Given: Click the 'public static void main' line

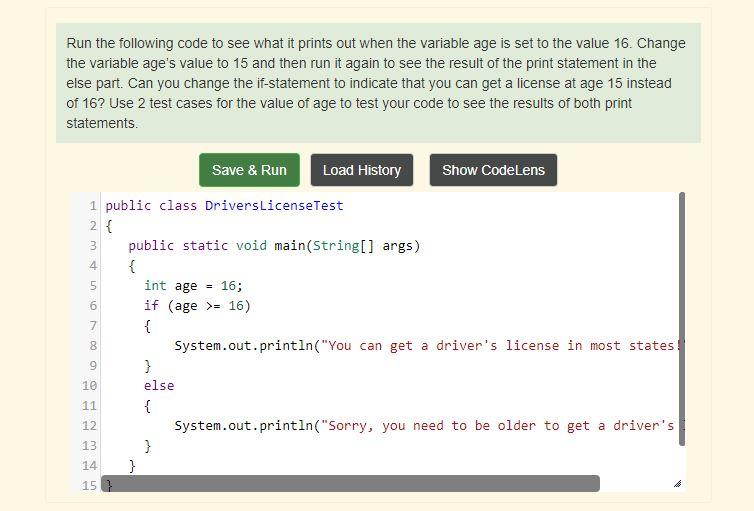Looking at the screenshot, I should (x=274, y=246).
